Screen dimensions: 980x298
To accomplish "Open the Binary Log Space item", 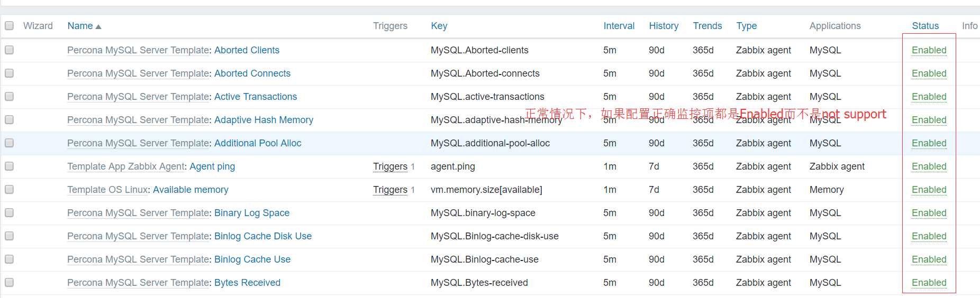I will click(252, 213).
